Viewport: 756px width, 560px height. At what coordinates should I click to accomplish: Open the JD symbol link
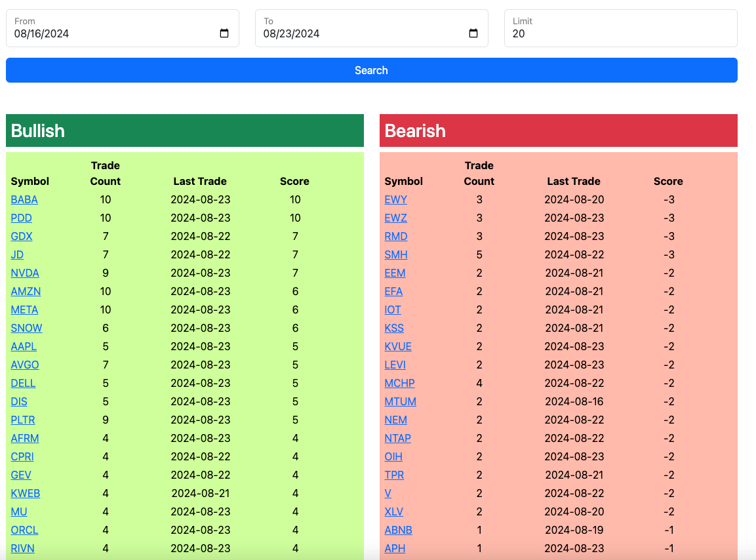17,254
